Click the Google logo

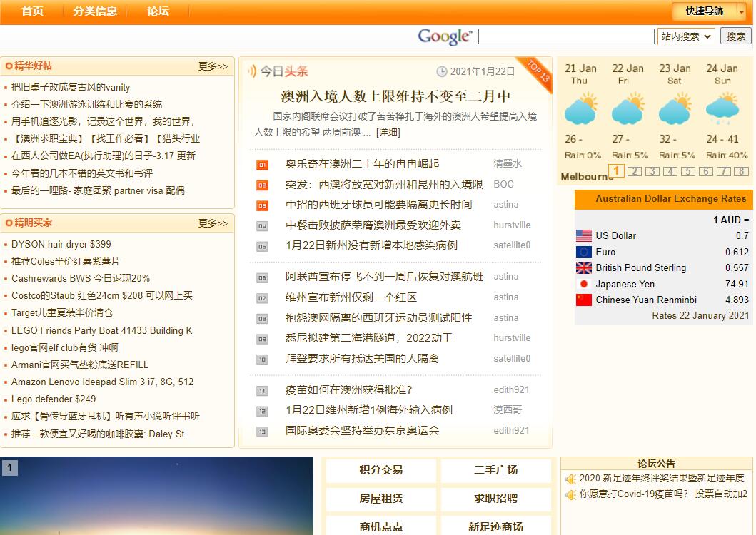(x=445, y=36)
